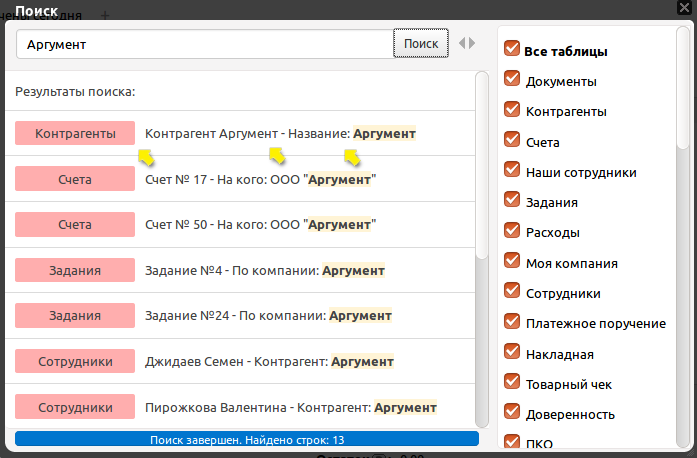Click the left collapse arrow beside Поиск button
This screenshot has width=697, height=458.
coord(461,44)
